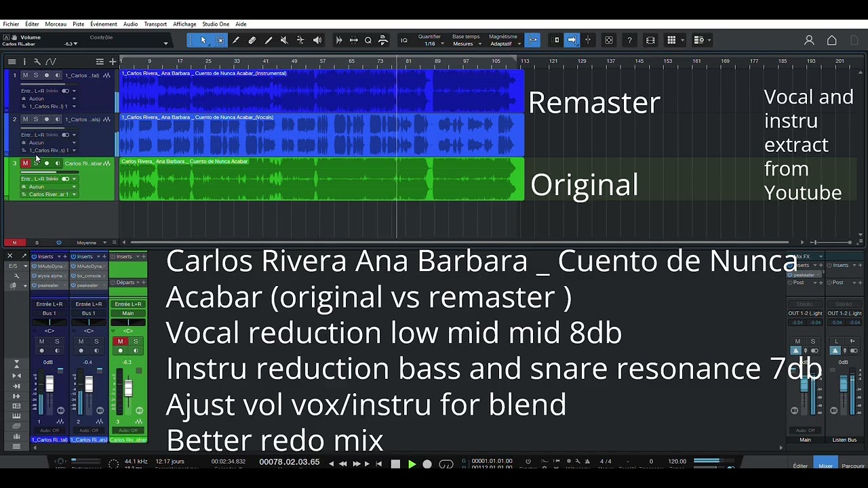The image size is (868, 488).
Task: Open the track list wrench options icon
Action: (37, 62)
